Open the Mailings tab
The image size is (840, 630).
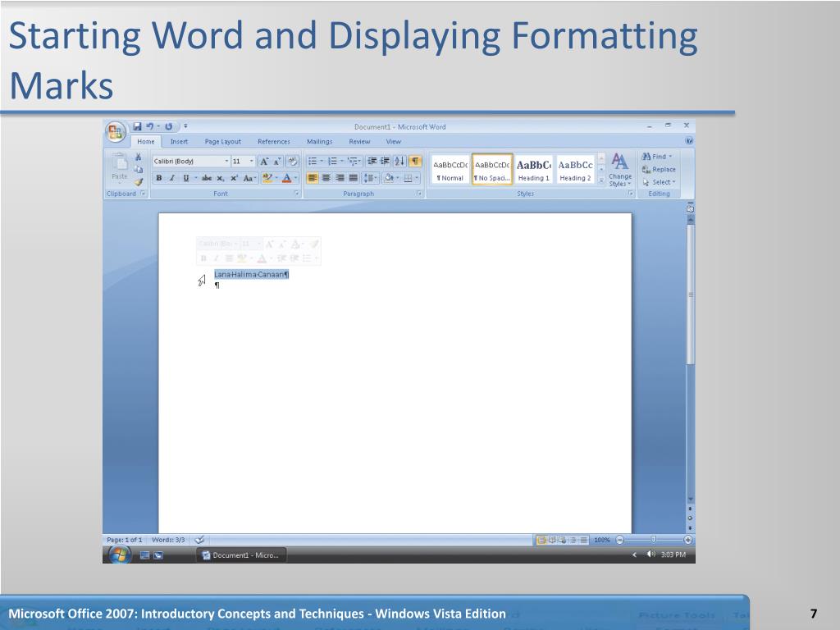319,141
